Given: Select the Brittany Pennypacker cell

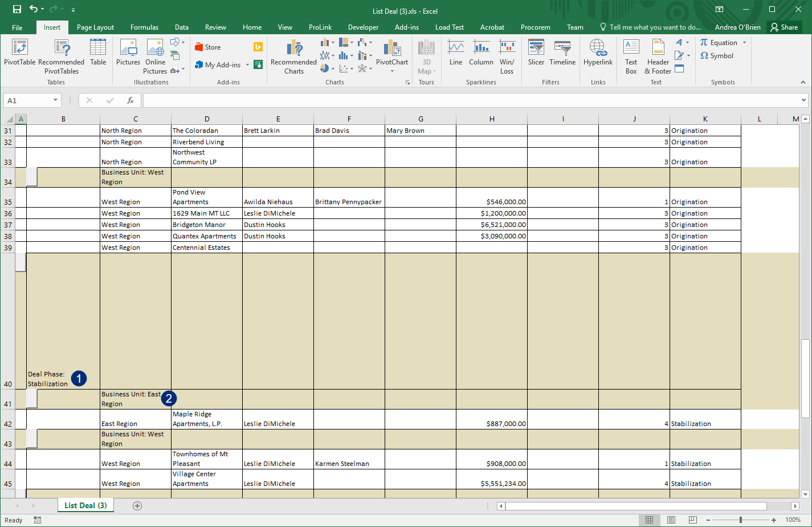Looking at the screenshot, I should (x=349, y=197).
